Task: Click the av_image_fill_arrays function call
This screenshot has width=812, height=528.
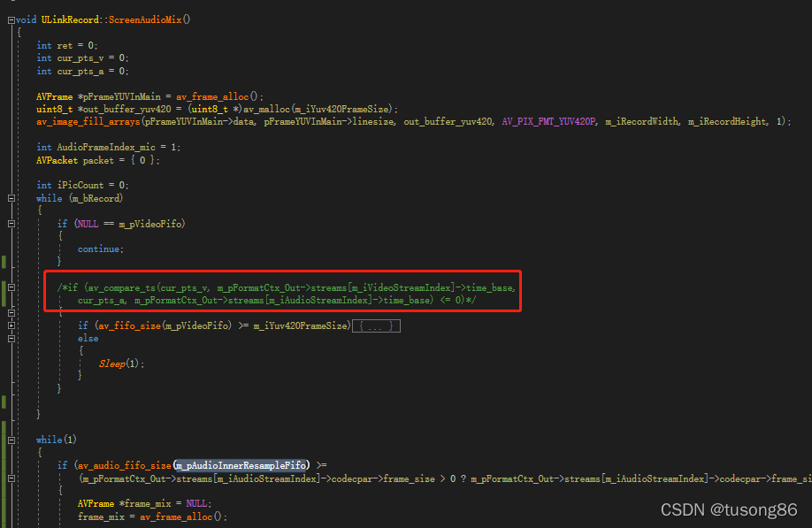Action: point(88,122)
